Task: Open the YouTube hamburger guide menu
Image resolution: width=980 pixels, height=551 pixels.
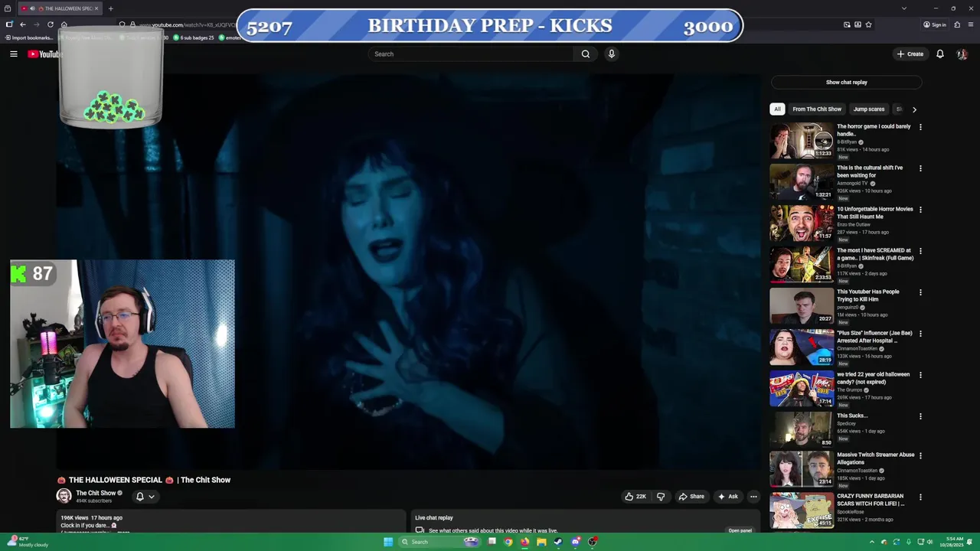Action: tap(14, 54)
